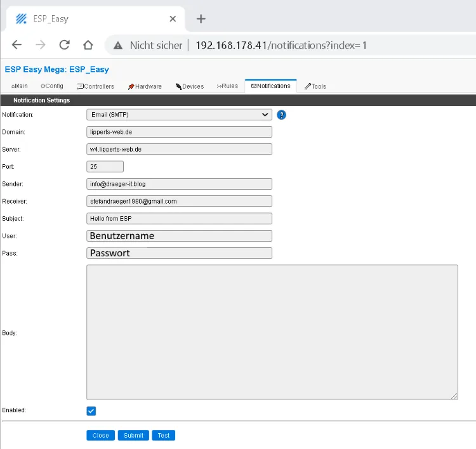Go to the Hardware tab
Image resolution: width=476 pixels, height=449 pixels.
(145, 86)
